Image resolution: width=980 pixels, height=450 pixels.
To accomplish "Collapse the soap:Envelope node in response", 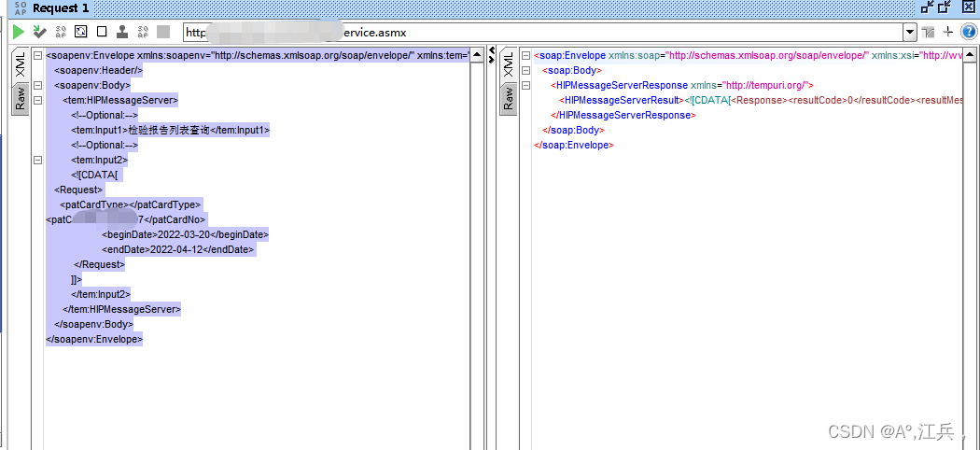I will pyautogui.click(x=525, y=55).
